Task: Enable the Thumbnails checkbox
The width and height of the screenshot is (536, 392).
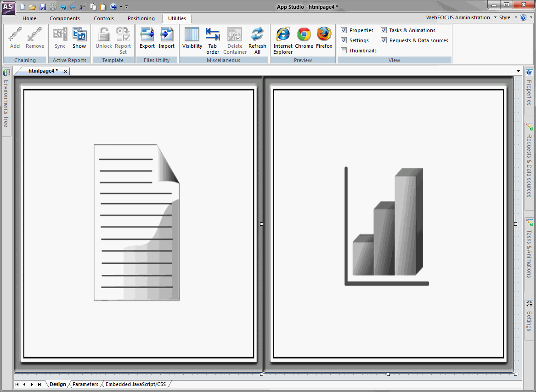Action: [344, 51]
